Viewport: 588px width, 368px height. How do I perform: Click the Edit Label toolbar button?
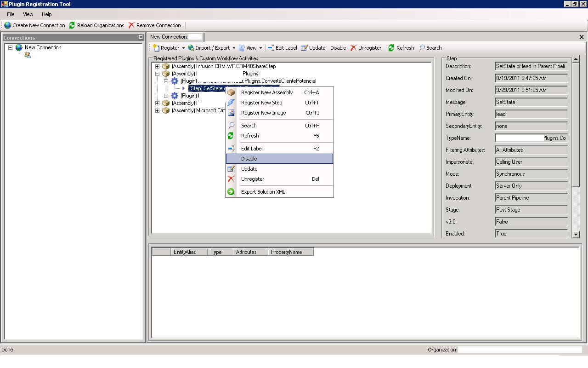pyautogui.click(x=282, y=48)
